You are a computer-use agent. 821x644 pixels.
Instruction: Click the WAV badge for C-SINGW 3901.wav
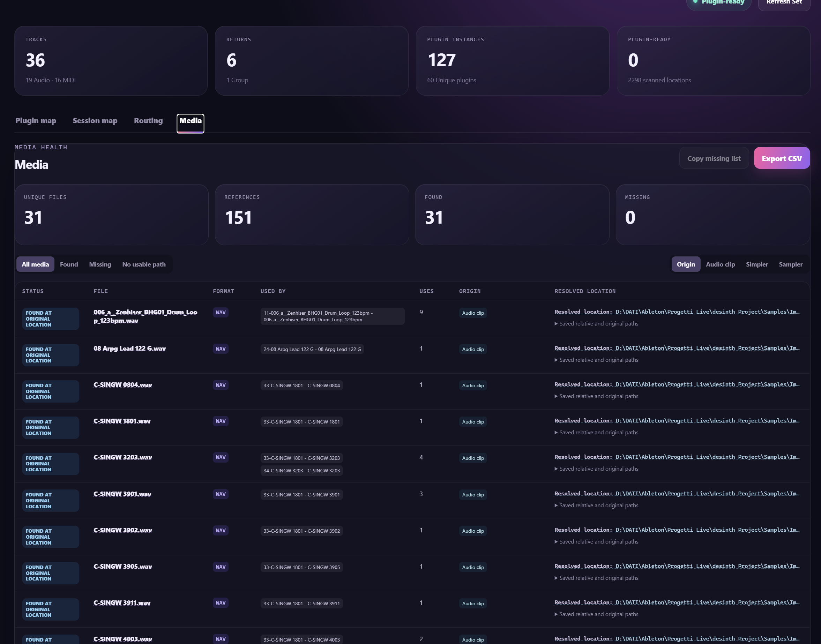[x=221, y=494]
